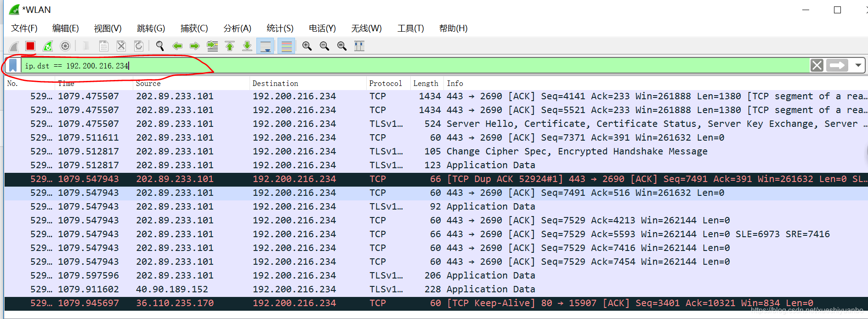868x319 pixels.
Task: Sort by the Protocol column header
Action: coord(388,83)
